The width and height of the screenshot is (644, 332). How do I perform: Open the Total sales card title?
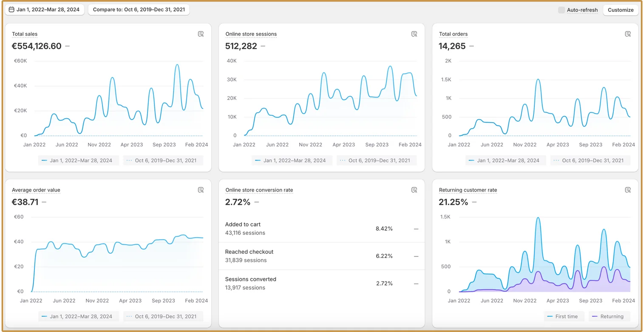click(25, 34)
